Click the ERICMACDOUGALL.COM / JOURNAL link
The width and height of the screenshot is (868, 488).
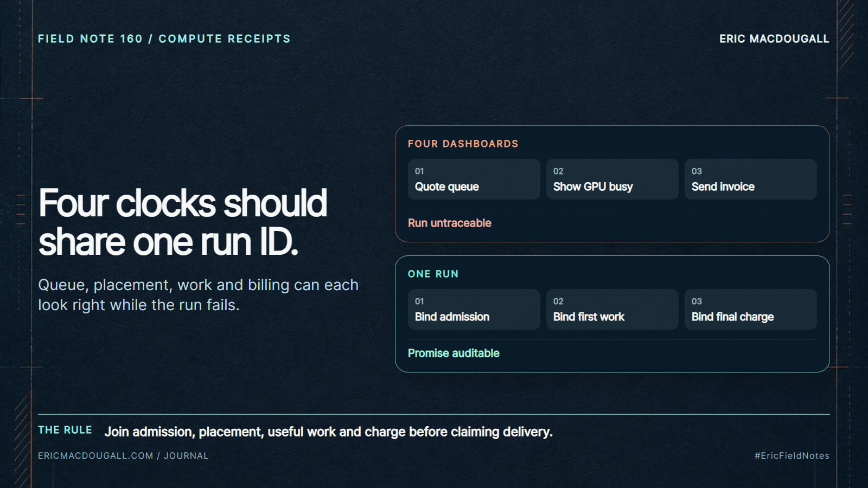123,455
